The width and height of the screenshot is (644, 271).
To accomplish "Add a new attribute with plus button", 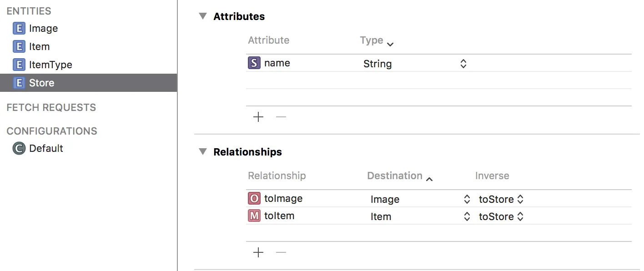I will tap(258, 117).
